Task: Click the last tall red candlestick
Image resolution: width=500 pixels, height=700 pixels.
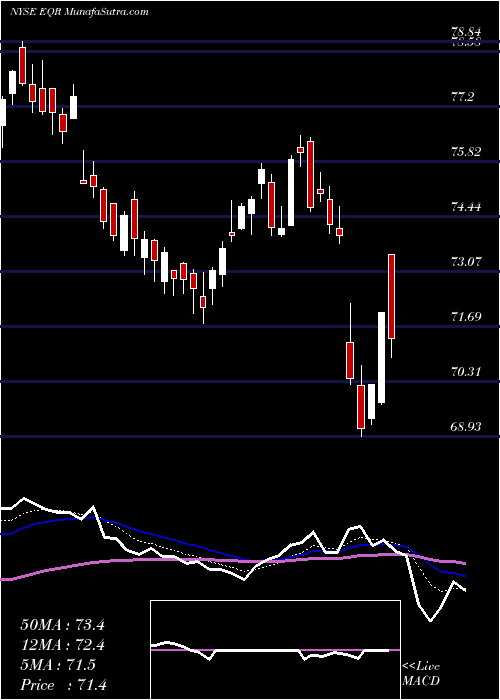Action: (x=392, y=296)
